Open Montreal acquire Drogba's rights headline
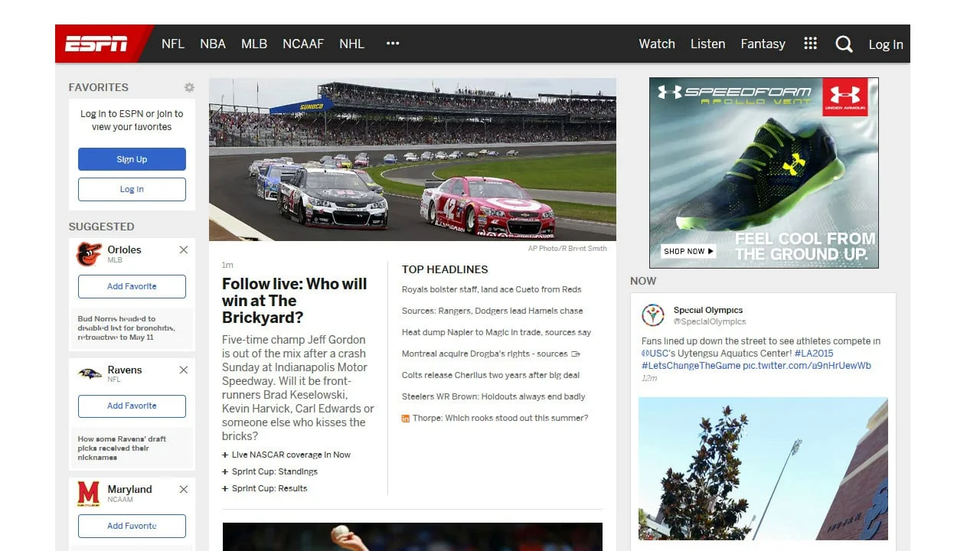Image resolution: width=980 pixels, height=551 pixels. (485, 354)
